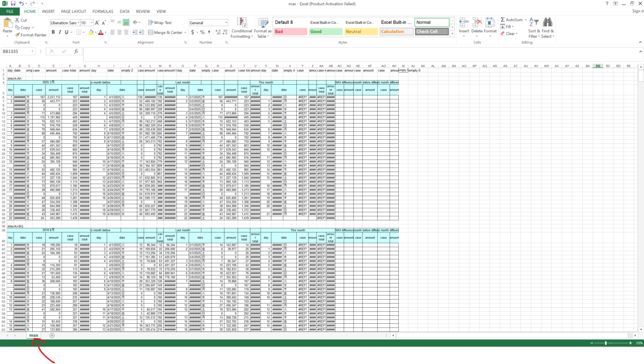Apply percent style format
Screen dimensions: 644x364
point(202,32)
